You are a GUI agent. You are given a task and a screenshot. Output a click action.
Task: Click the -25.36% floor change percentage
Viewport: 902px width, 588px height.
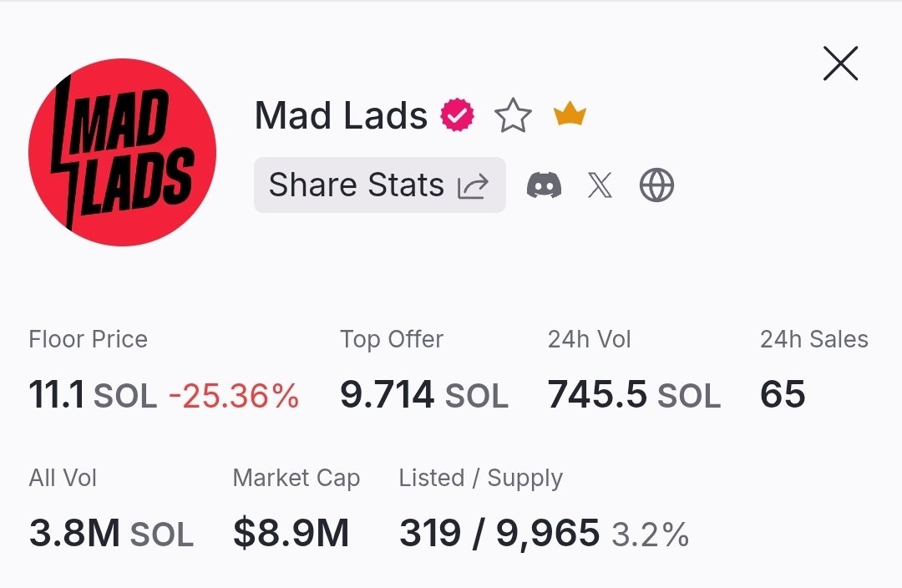[x=234, y=395]
